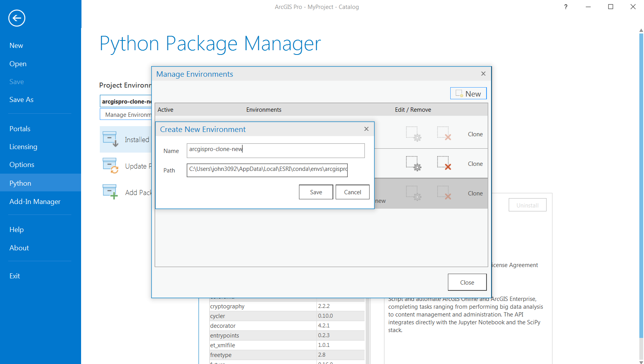Cancel creating the new environment

coord(352,192)
